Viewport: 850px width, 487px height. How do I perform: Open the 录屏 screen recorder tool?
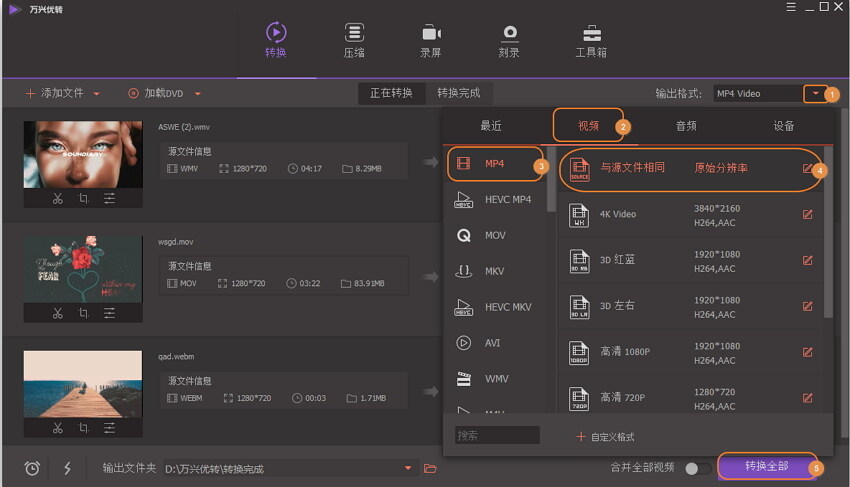(432, 40)
